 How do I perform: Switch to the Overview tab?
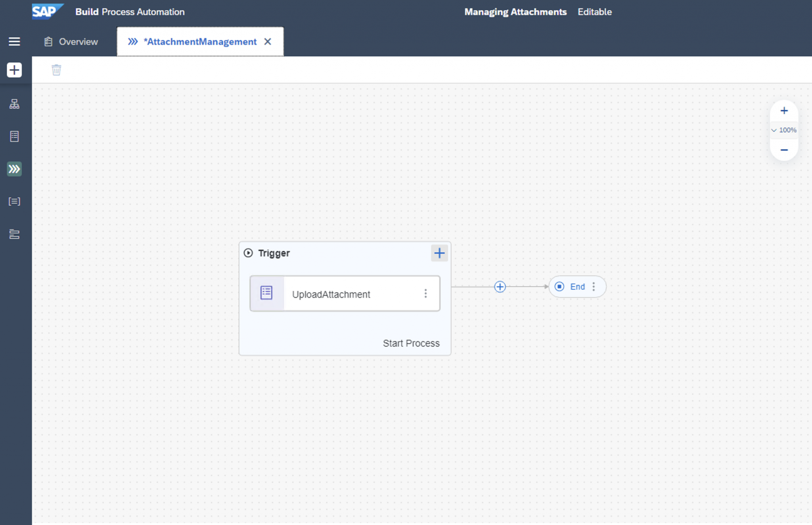pos(71,41)
